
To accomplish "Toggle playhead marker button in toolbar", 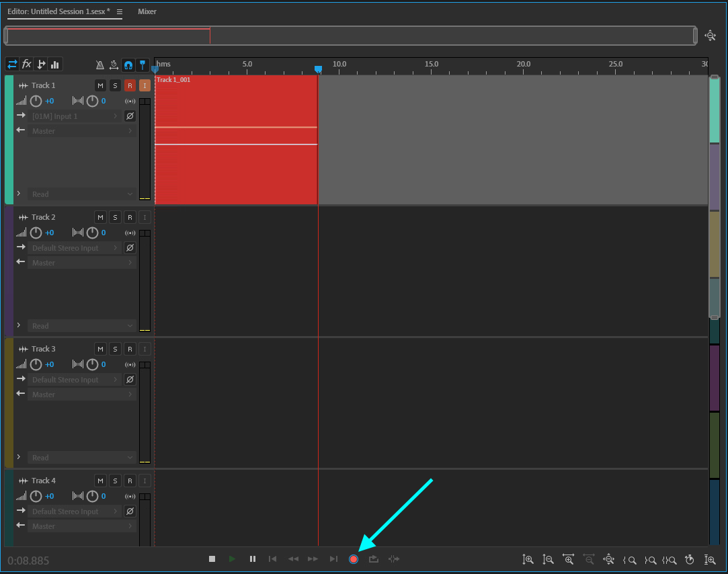I will pyautogui.click(x=143, y=65).
